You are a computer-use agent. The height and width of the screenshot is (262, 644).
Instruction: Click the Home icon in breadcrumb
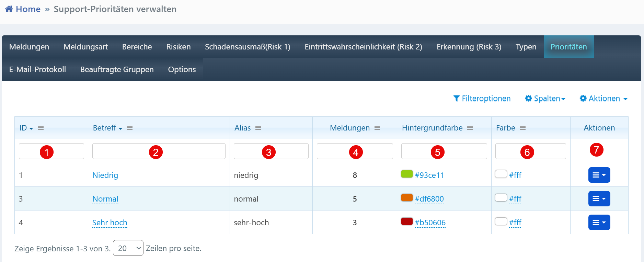coord(9,9)
